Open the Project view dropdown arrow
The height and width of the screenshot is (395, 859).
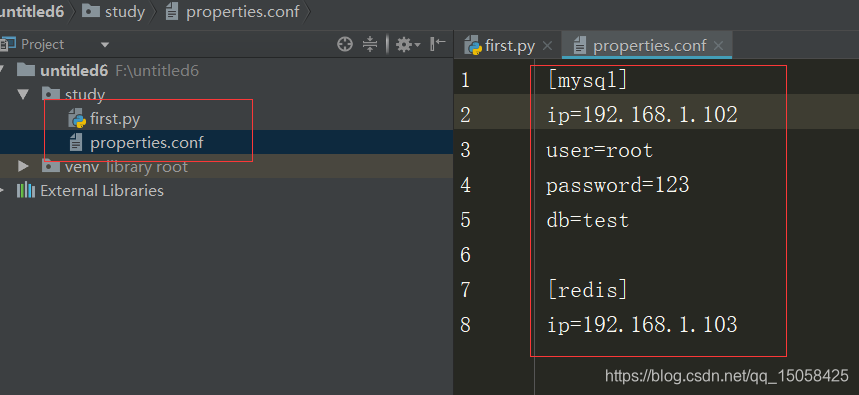coord(105,45)
